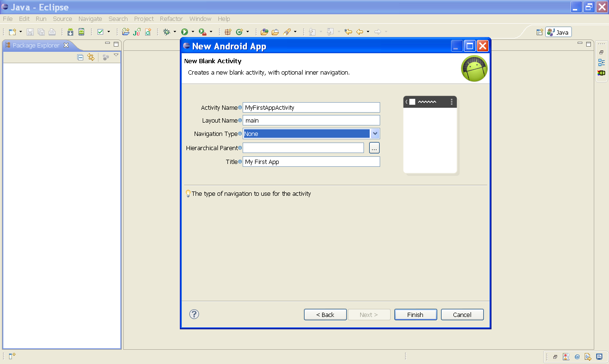Screen dimensions: 609x364
Task: Click the Last Edit Location arrow icon
Action: tap(348, 32)
